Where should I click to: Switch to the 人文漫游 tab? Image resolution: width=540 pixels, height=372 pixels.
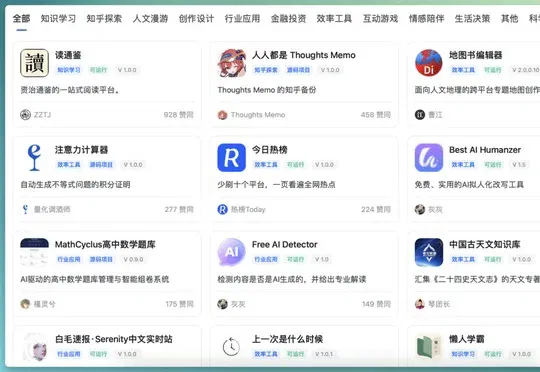(x=150, y=19)
